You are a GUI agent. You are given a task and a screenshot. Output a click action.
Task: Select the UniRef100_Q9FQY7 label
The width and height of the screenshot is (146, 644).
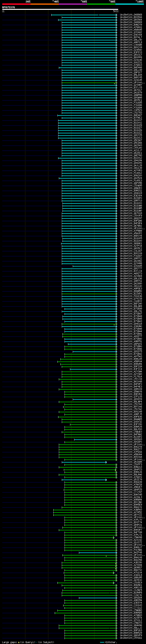131,72
